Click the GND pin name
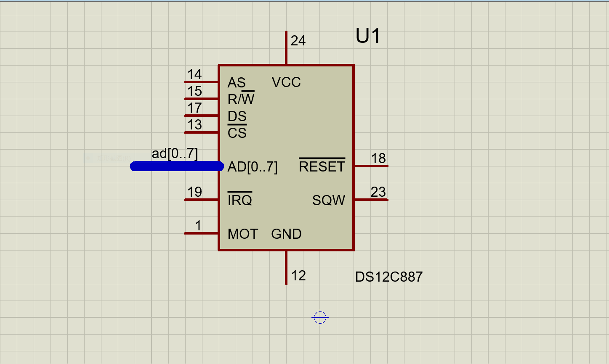609x364 pixels. (x=286, y=234)
